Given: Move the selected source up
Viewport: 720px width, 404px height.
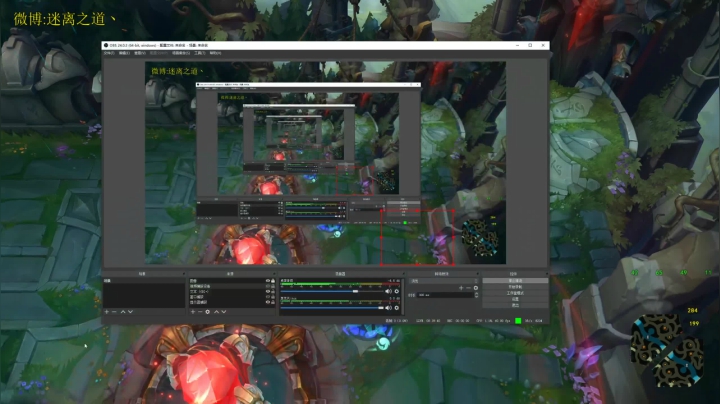Looking at the screenshot, I should click(216, 312).
